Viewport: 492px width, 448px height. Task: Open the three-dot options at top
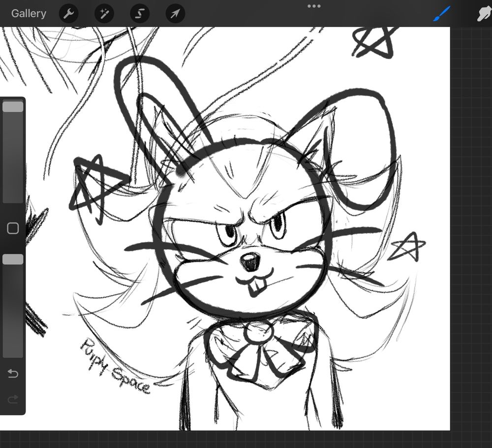tap(314, 6)
